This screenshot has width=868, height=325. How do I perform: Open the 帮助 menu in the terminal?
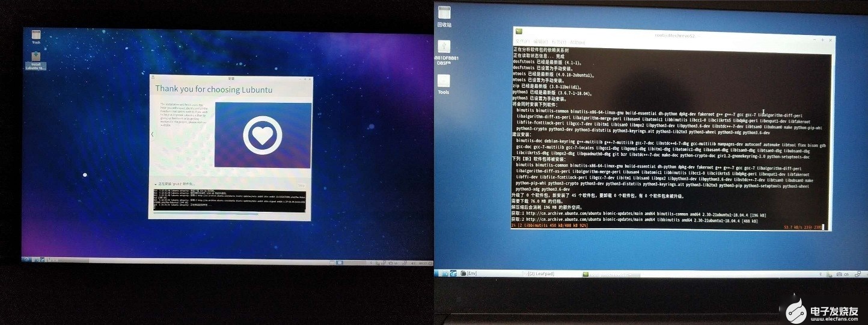577,42
